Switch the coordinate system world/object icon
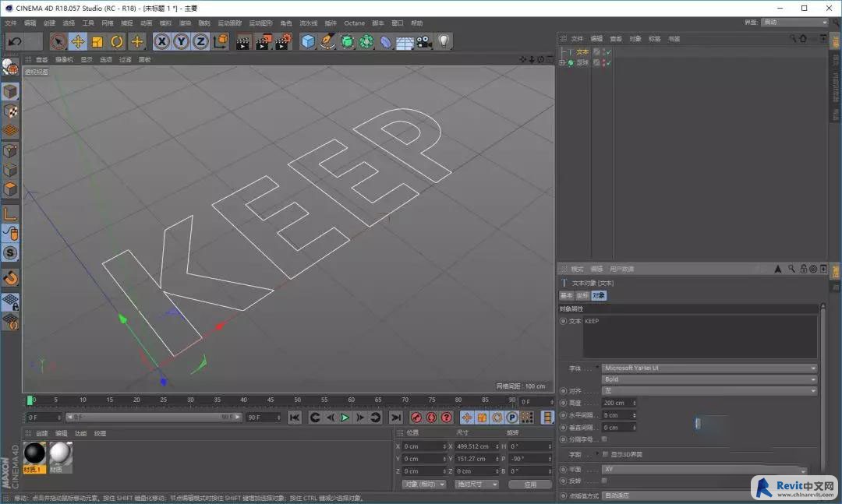The height and width of the screenshot is (504, 842). tap(220, 41)
